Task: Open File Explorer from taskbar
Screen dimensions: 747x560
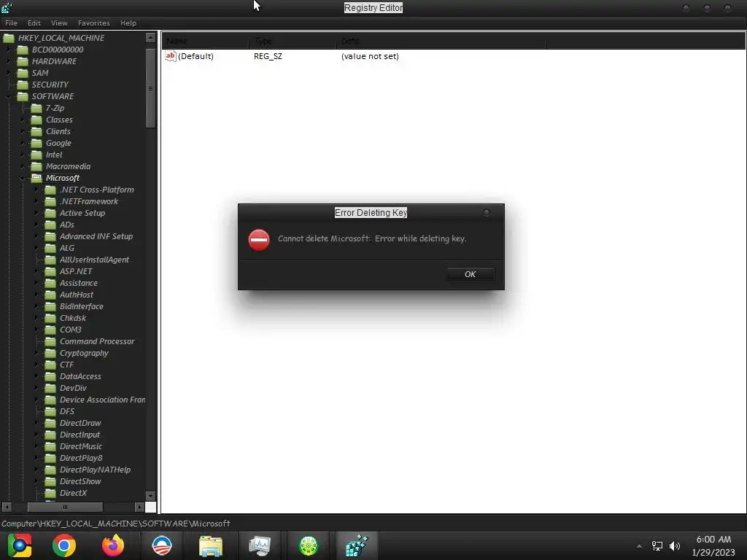Action: pos(211,545)
